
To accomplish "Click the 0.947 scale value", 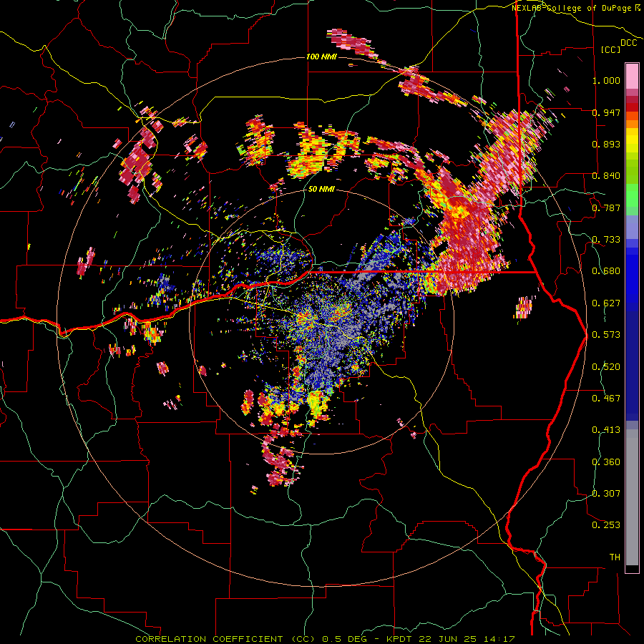I will (x=606, y=112).
